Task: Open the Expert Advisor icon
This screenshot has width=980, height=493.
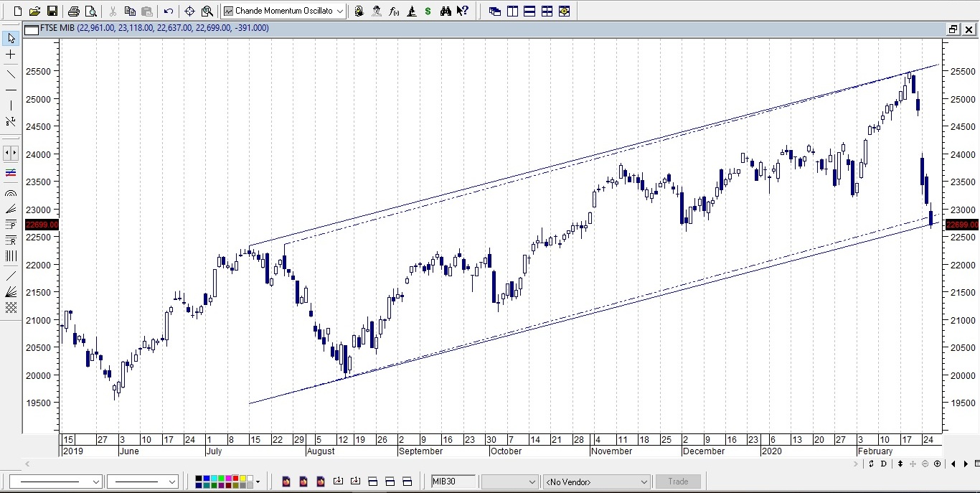Action: click(x=359, y=11)
